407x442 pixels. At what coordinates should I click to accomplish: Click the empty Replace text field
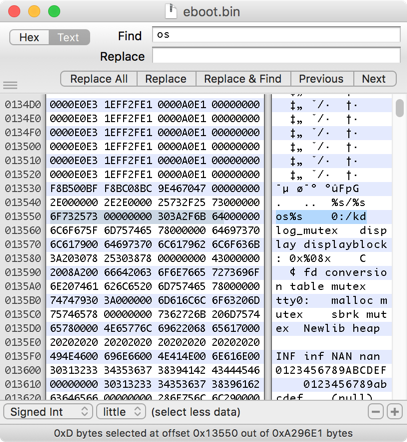tap(276, 55)
